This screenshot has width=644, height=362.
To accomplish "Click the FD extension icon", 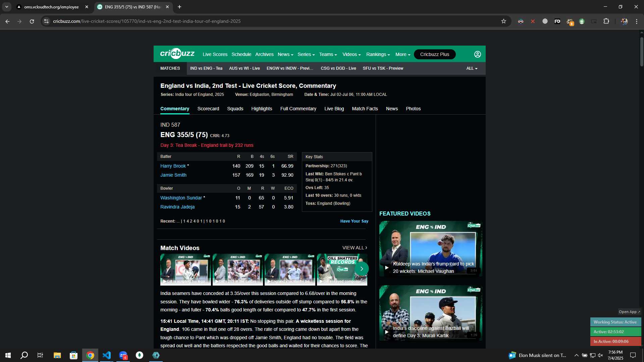I will click(x=557, y=21).
